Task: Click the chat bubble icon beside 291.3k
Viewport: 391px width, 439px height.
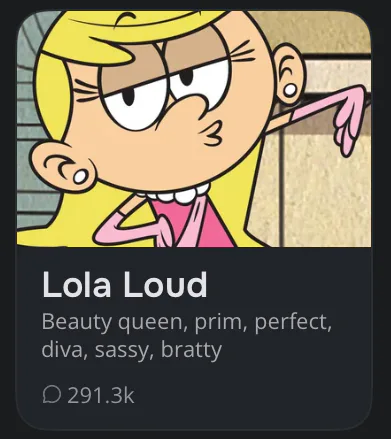Action: pos(52,395)
